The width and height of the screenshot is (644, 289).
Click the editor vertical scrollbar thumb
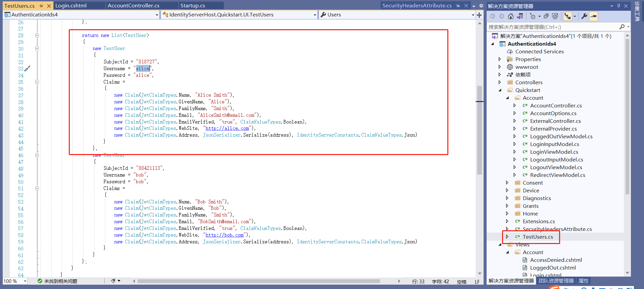(479, 130)
